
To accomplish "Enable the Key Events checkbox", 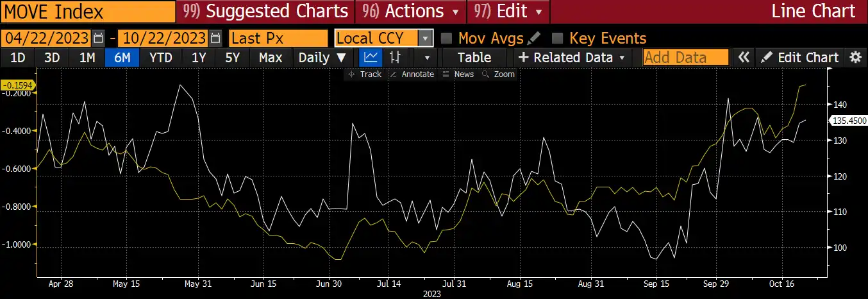I will (558, 38).
